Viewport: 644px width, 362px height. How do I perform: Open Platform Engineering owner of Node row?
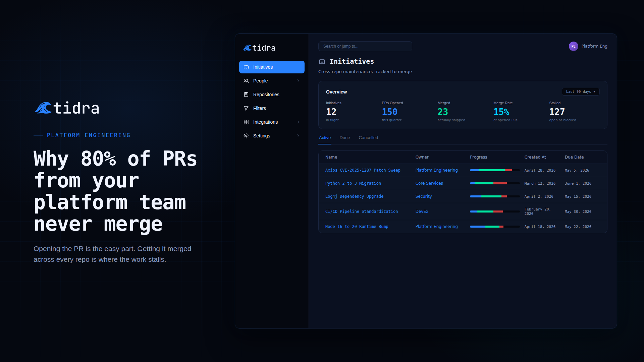tap(436, 227)
